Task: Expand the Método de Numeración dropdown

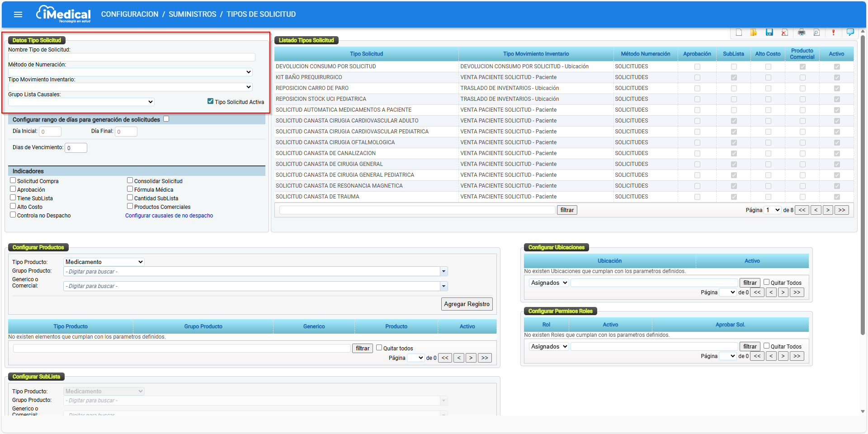Action: pyautogui.click(x=130, y=72)
